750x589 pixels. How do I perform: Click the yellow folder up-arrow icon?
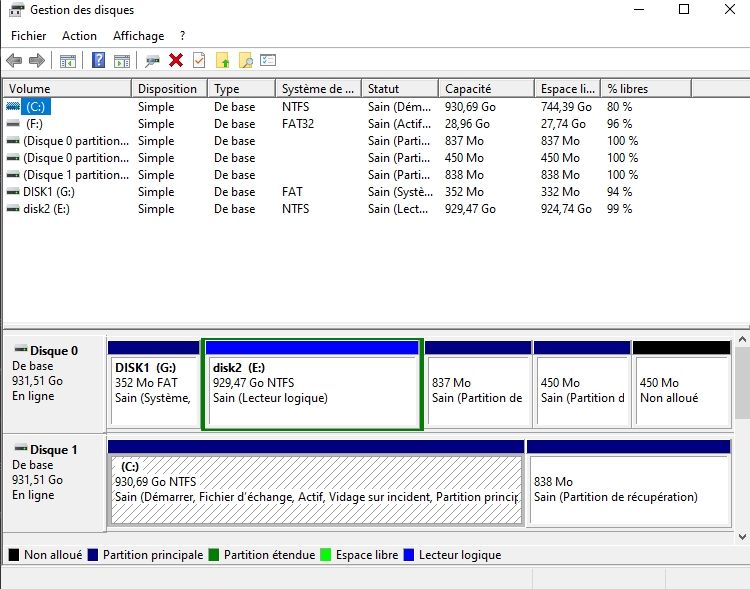click(x=222, y=60)
